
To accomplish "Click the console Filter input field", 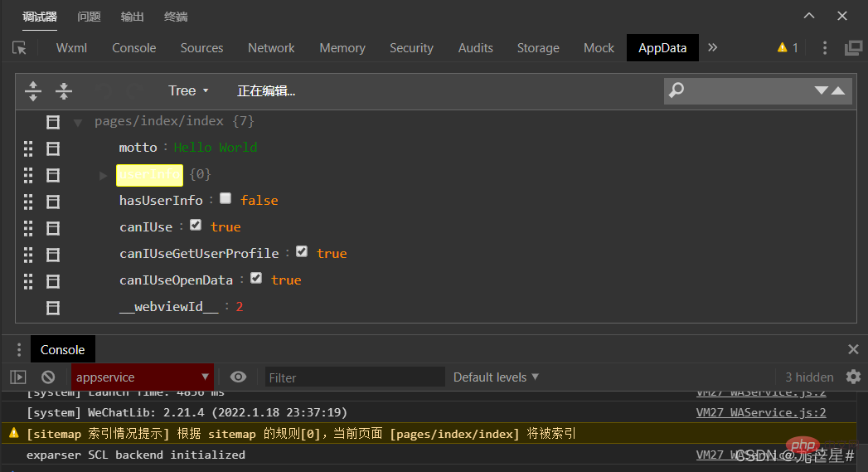I will coord(355,377).
